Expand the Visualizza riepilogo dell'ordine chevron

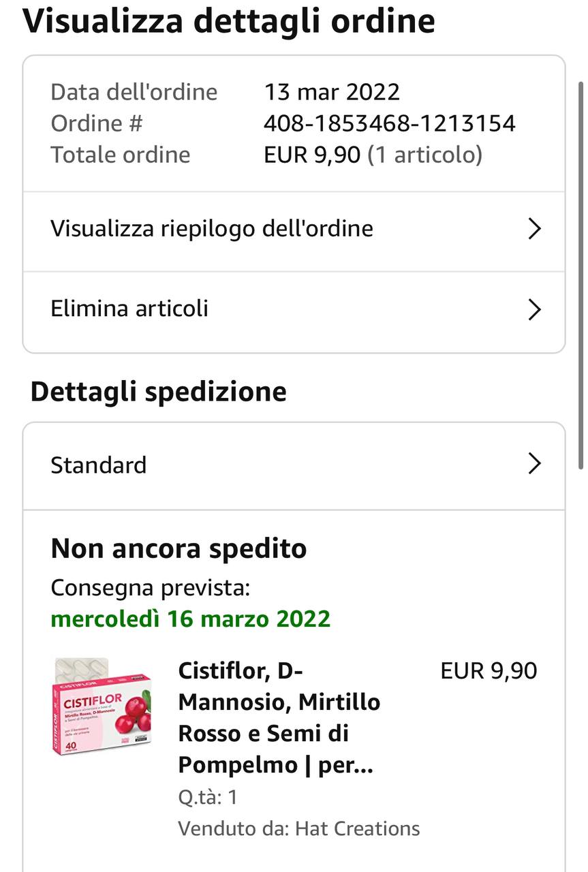[535, 229]
